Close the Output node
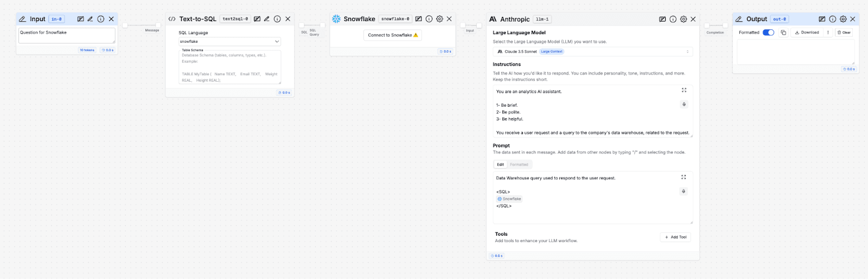This screenshot has width=868, height=279. click(x=853, y=19)
